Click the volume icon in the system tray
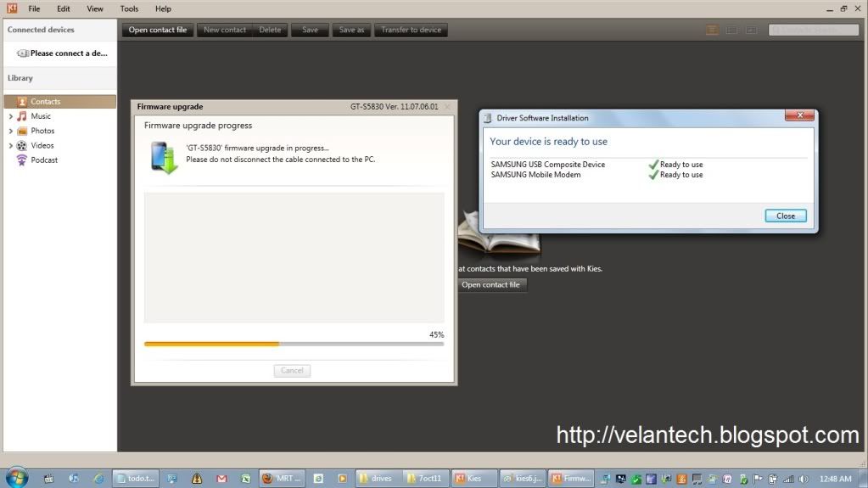 [804, 480]
